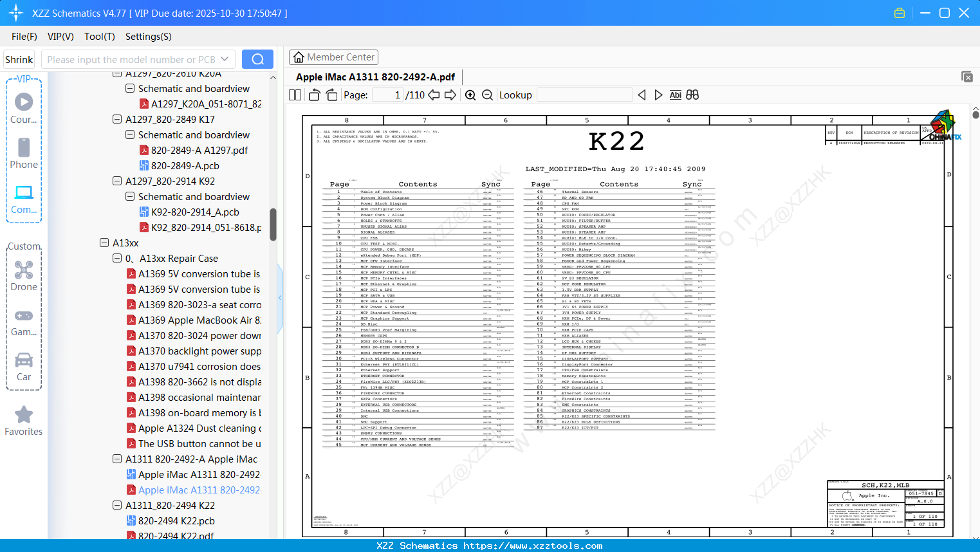
Task: Click the Lookup text field
Action: 584,95
